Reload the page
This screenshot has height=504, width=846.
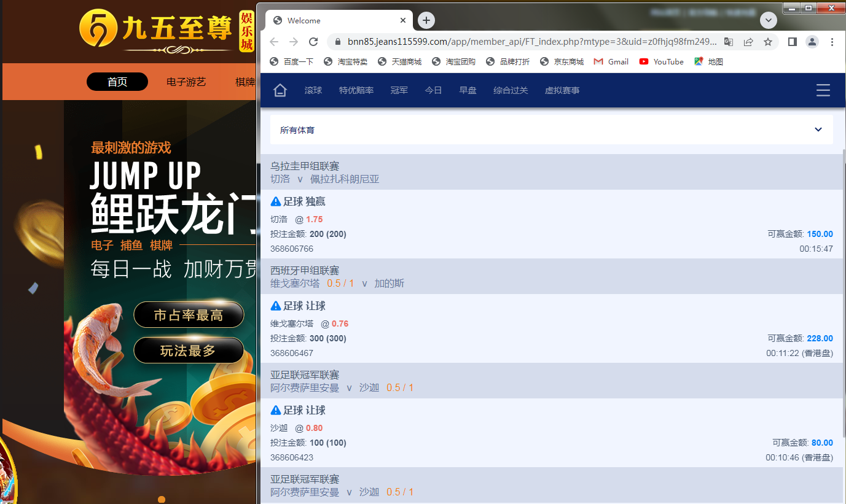tap(313, 42)
